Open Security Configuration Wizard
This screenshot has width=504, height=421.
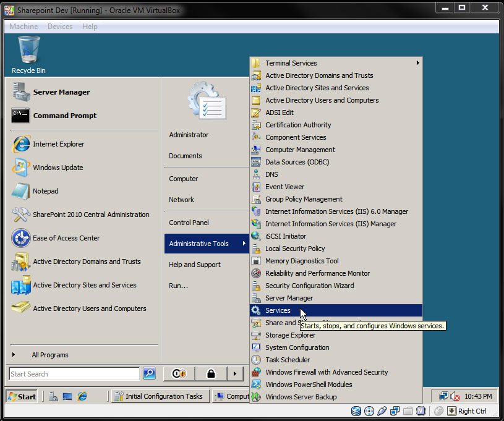[336, 286]
